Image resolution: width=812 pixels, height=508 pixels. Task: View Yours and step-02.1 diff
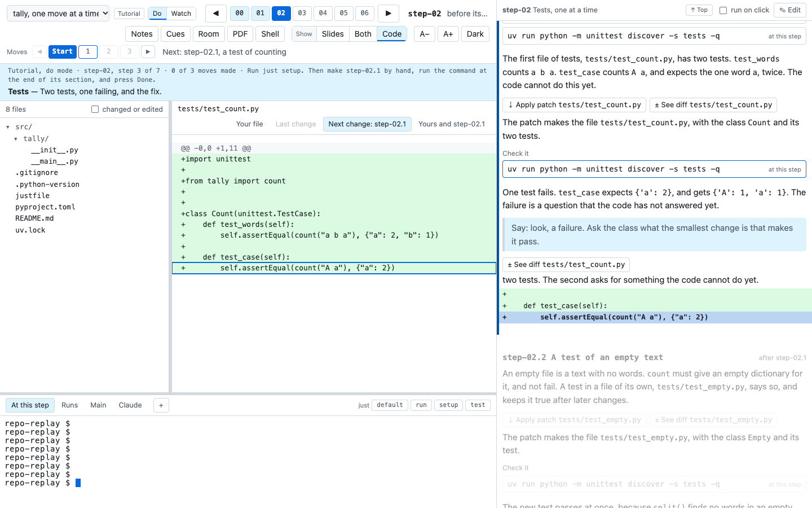coord(452,124)
